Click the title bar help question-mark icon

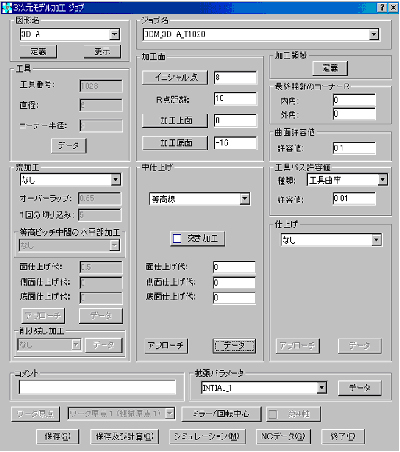click(x=383, y=7)
